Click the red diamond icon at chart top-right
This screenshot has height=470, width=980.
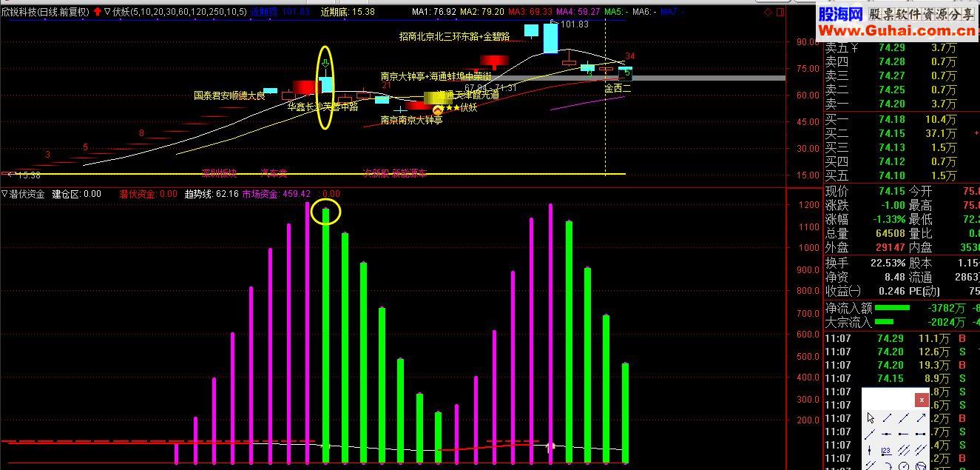pyautogui.click(x=769, y=12)
